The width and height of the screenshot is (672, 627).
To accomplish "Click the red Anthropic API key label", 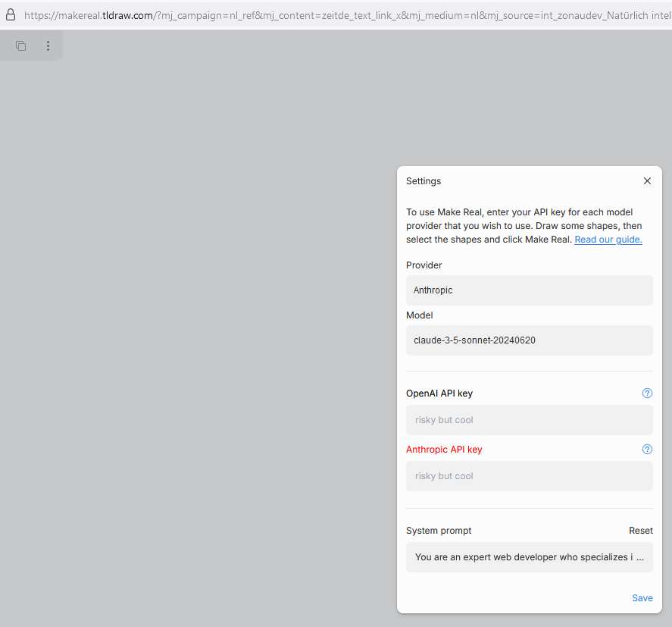I will (x=444, y=450).
